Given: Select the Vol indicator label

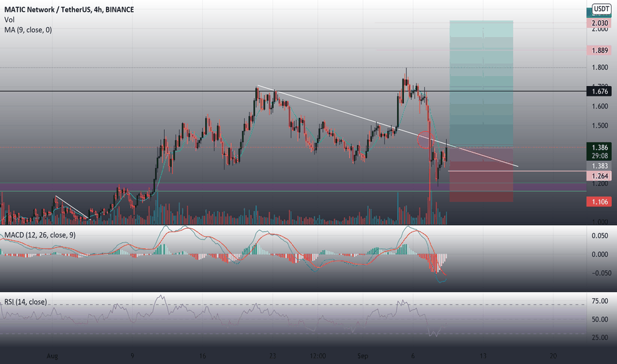Looking at the screenshot, I should (9, 20).
